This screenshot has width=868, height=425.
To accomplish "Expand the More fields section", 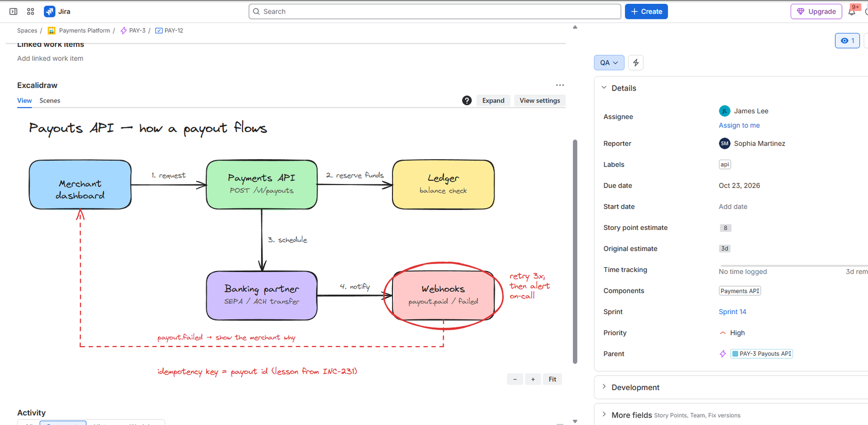I will click(x=604, y=415).
